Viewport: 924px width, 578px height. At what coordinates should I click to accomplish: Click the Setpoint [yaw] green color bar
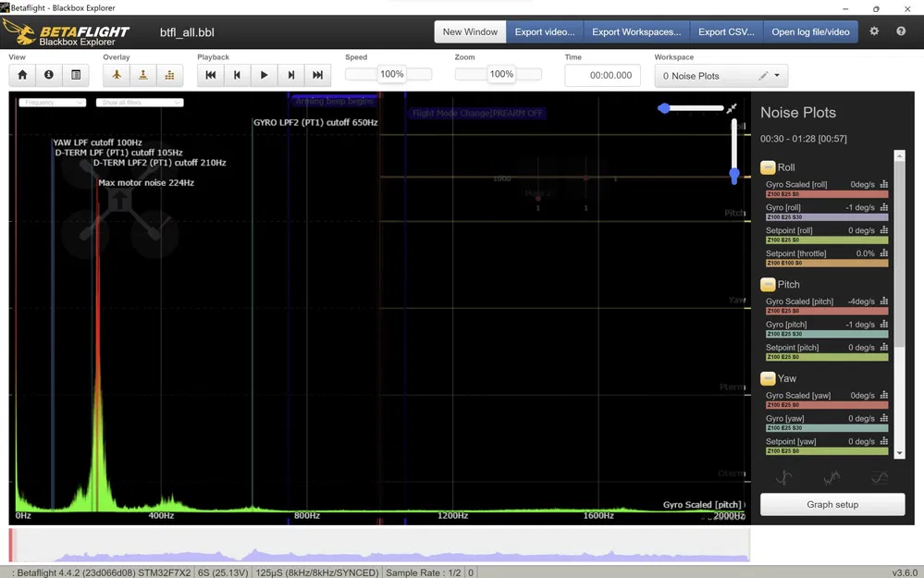pos(827,450)
